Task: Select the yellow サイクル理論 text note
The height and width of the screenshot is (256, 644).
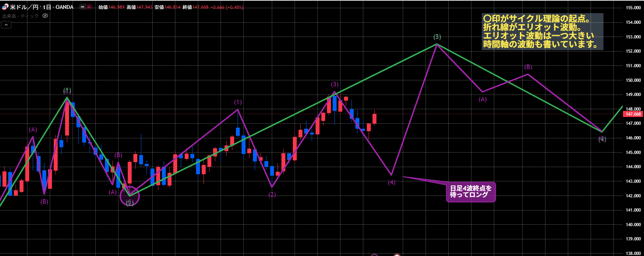Action: (542, 32)
